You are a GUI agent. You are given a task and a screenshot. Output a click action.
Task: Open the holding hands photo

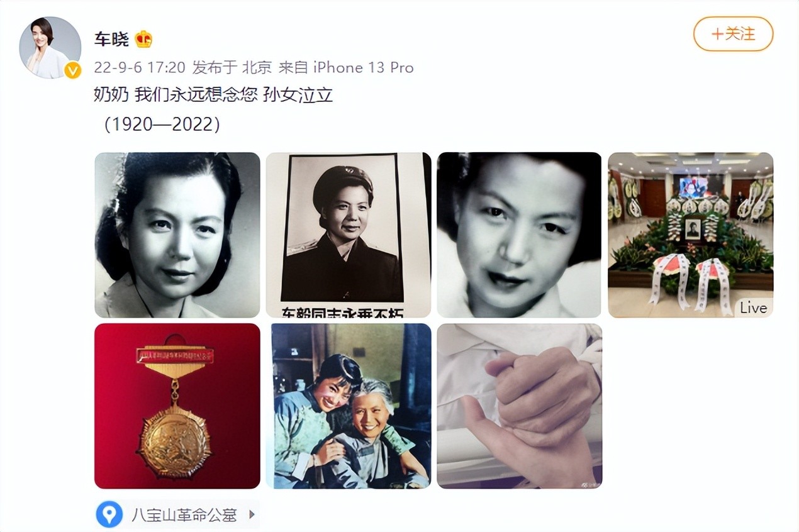tap(520, 406)
